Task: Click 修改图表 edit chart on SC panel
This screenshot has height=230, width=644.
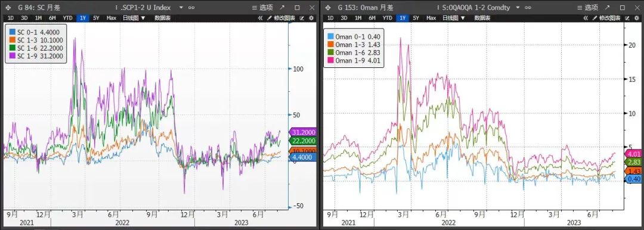Action: [281, 18]
